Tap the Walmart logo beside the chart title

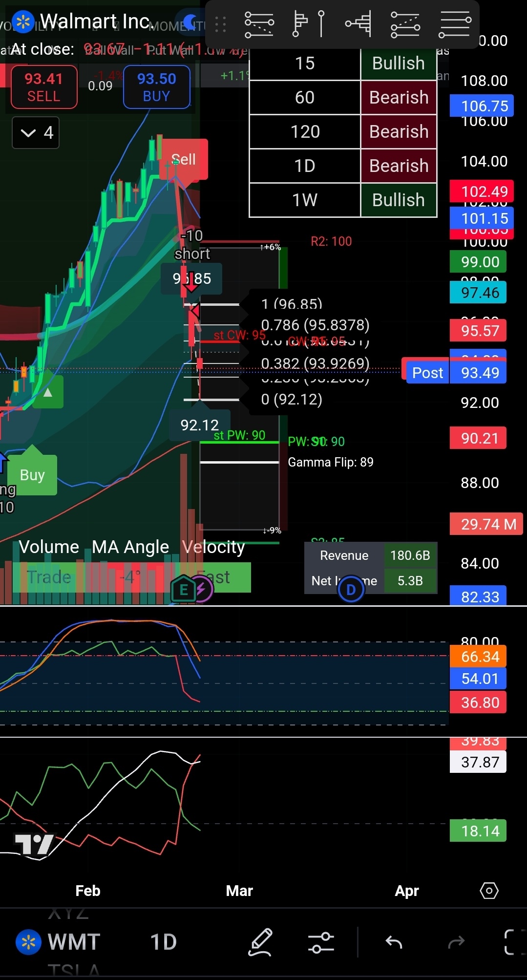(x=22, y=21)
